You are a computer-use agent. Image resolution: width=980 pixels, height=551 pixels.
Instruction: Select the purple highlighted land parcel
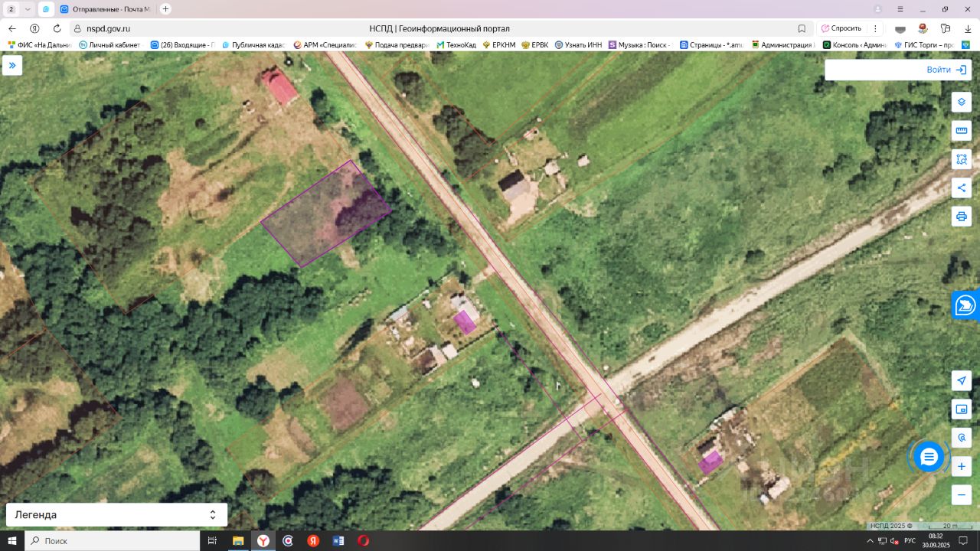[x=327, y=214]
